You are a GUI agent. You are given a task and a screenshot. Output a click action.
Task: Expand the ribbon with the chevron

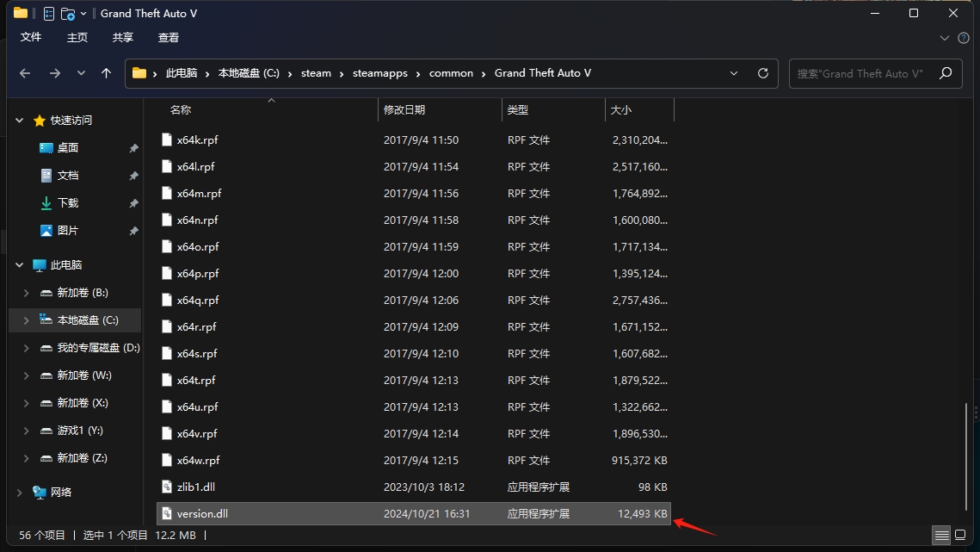pos(945,38)
